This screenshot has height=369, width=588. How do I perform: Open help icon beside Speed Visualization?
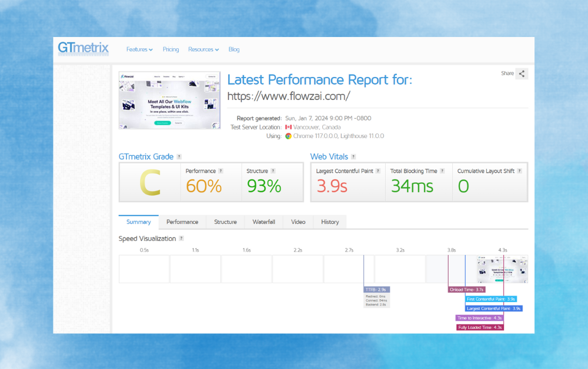[x=181, y=238]
